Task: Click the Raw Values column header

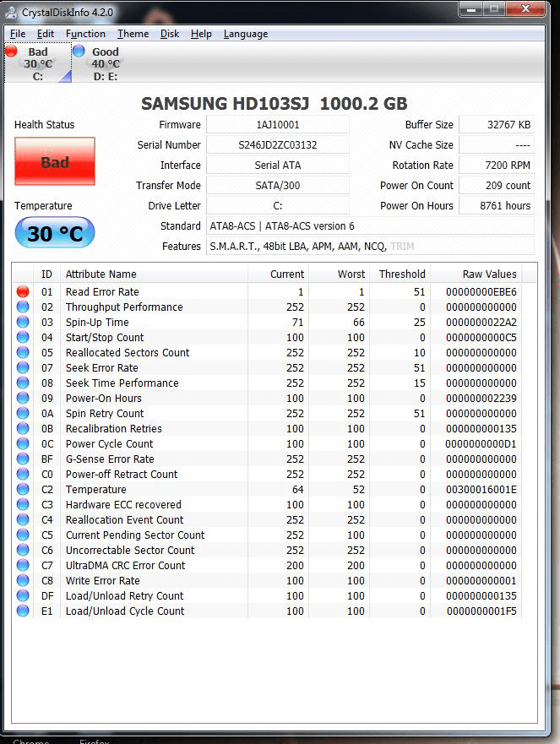Action: tap(489, 274)
